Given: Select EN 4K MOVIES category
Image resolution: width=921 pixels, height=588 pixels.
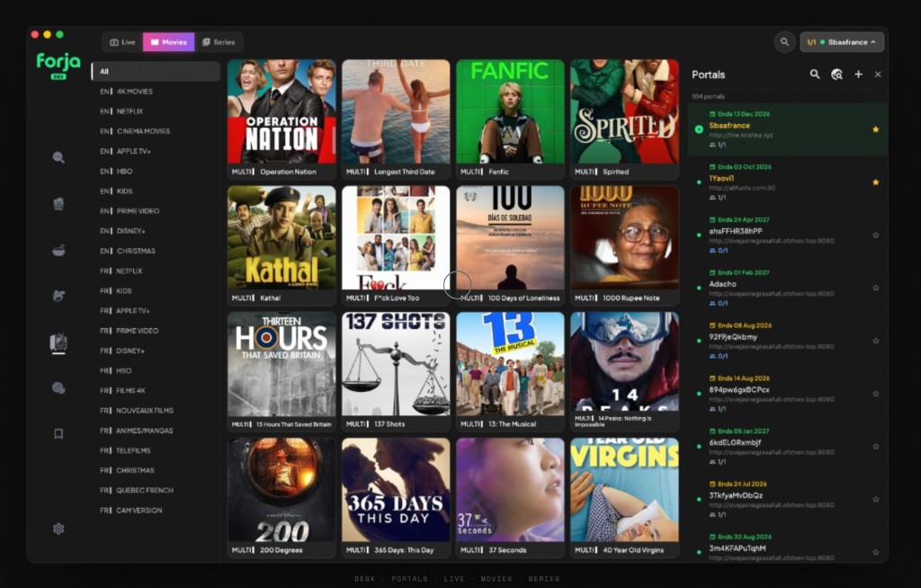Looking at the screenshot, I should coord(156,91).
